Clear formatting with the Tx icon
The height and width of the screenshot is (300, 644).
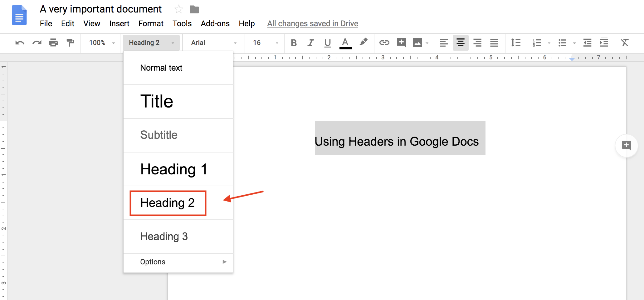(625, 42)
